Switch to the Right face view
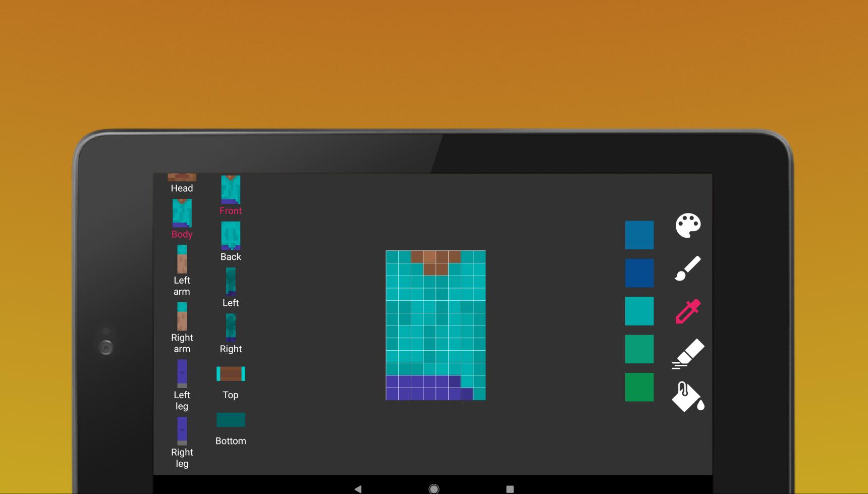Viewport: 868px width, 494px height. (231, 334)
